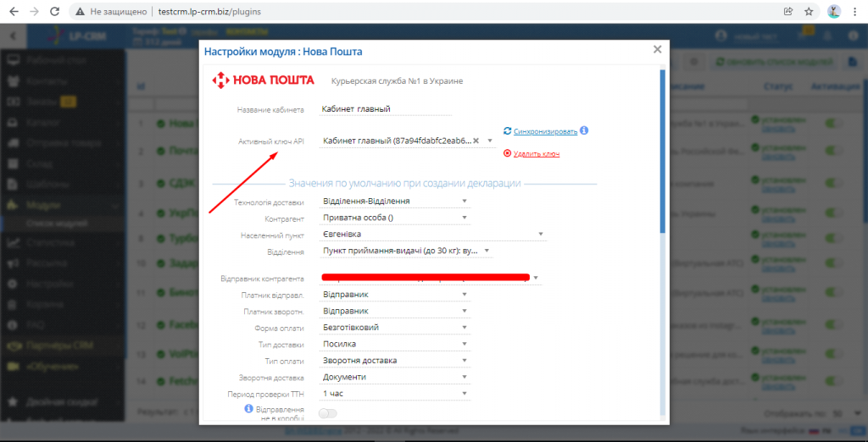Open Настройки in the sidebar
The image size is (868, 442).
tap(63, 284)
